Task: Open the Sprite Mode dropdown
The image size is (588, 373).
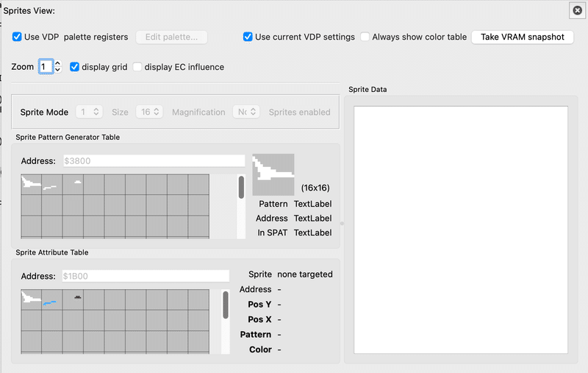Action: tap(89, 112)
